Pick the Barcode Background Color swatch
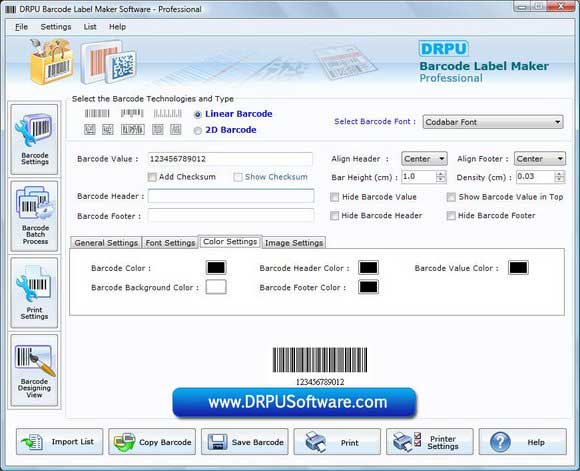The height and width of the screenshot is (471, 580). [x=216, y=287]
